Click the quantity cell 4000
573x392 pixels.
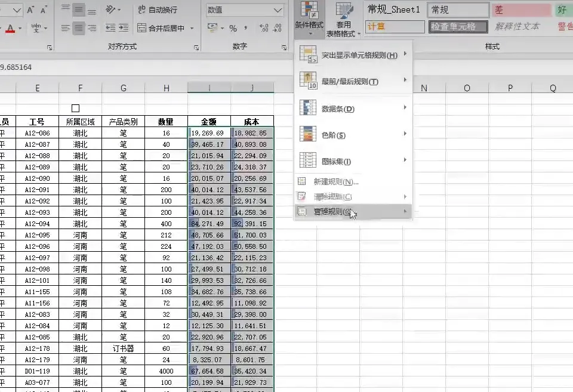click(x=167, y=371)
